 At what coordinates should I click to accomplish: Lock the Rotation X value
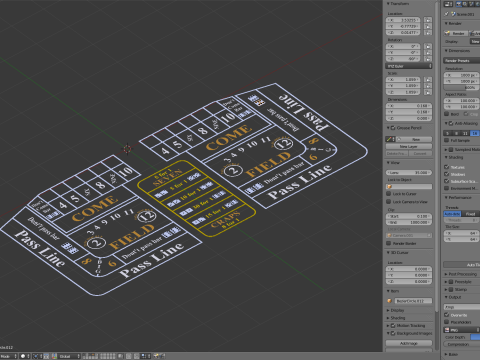(x=428, y=46)
